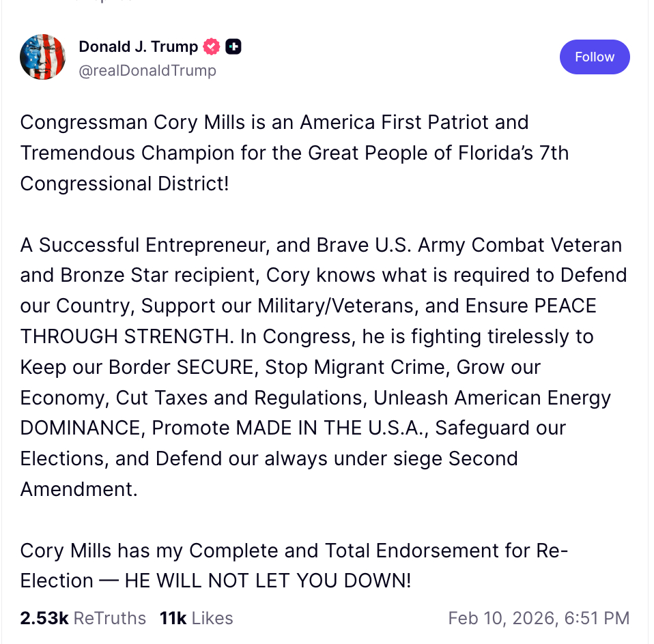This screenshot has width=654, height=644.
Task: Click the black plus badge icon
Action: (x=233, y=47)
